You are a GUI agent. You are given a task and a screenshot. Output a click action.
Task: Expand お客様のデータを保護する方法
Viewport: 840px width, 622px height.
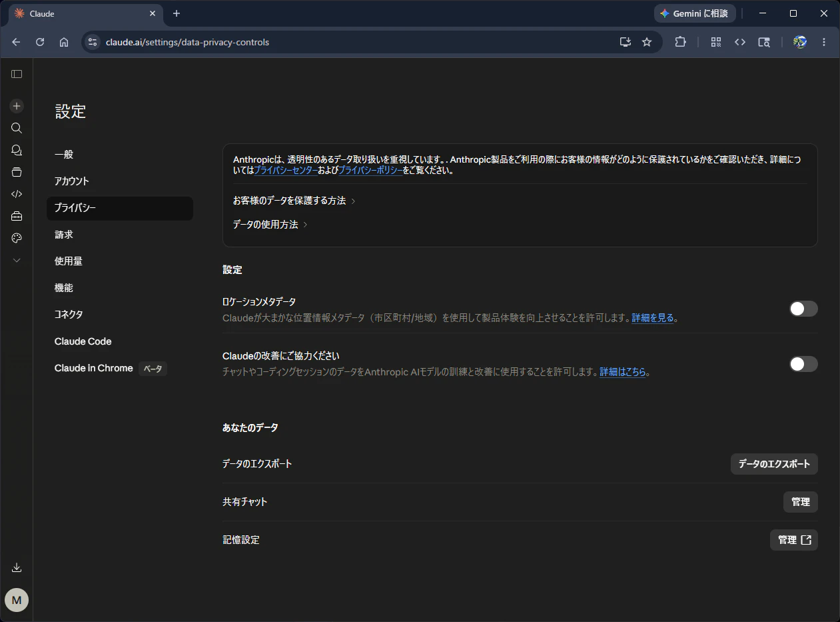[294, 201]
